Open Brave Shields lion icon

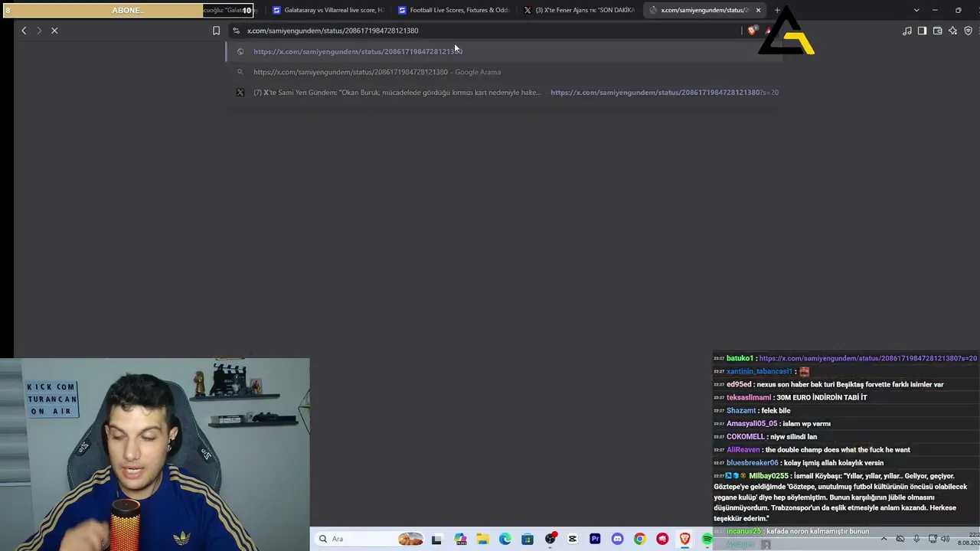coord(753,31)
